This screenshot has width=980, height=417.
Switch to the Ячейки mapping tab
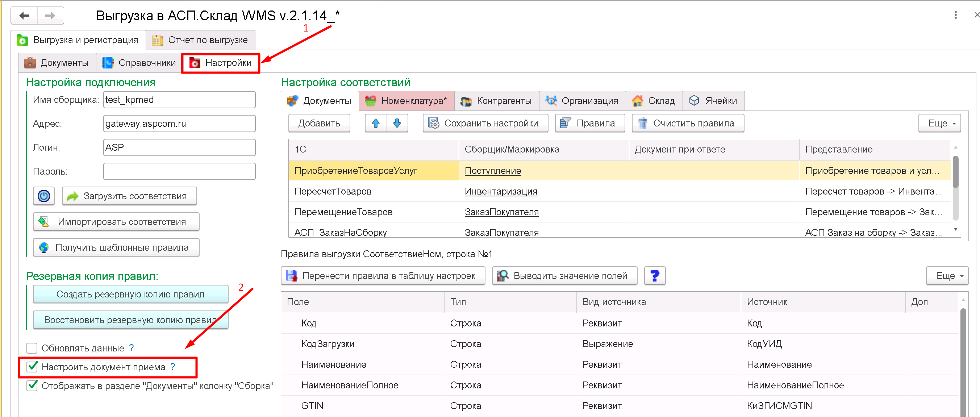714,101
